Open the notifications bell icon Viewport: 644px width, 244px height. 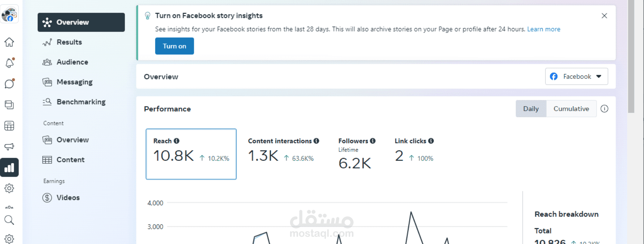[x=9, y=63]
